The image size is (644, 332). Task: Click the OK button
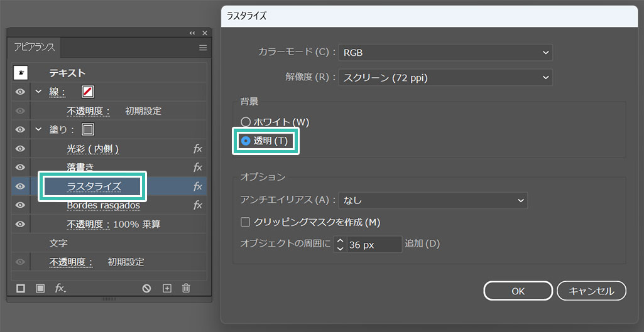pos(518,291)
